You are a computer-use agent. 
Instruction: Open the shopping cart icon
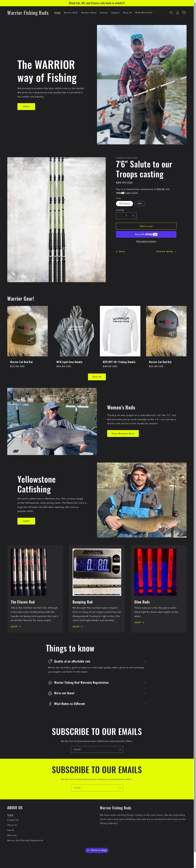tap(184, 13)
